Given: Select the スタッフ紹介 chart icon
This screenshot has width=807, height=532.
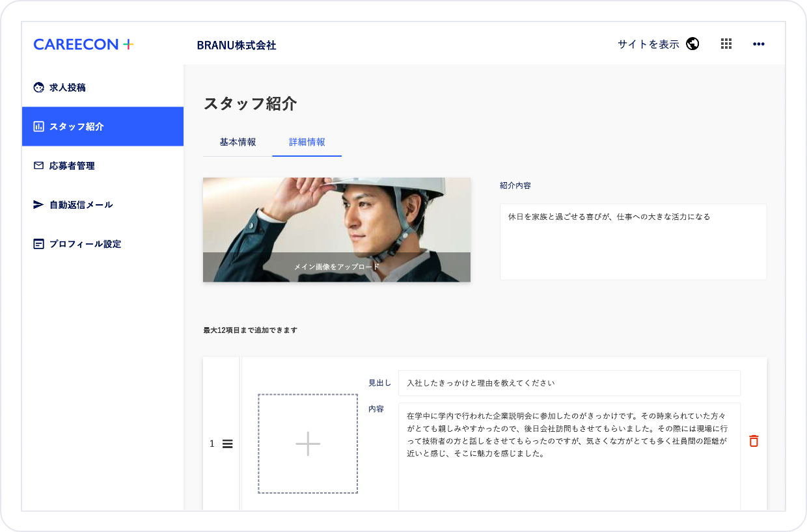Looking at the screenshot, I should (38, 126).
